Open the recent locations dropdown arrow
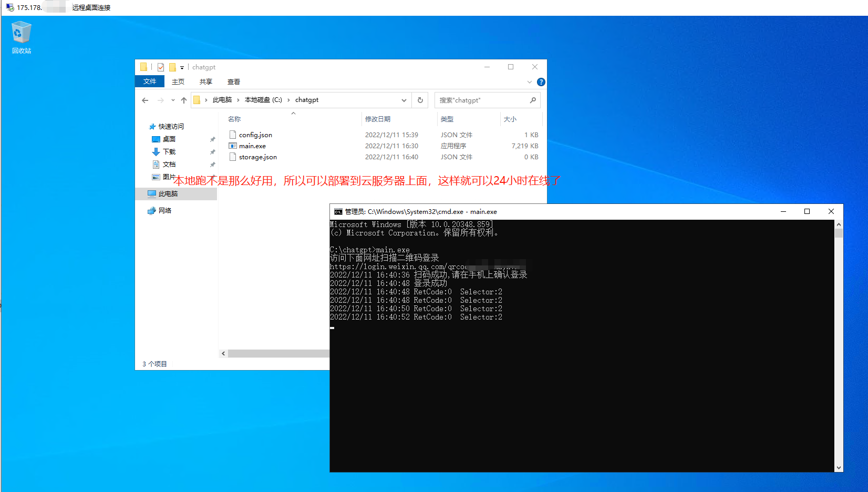 tap(173, 100)
